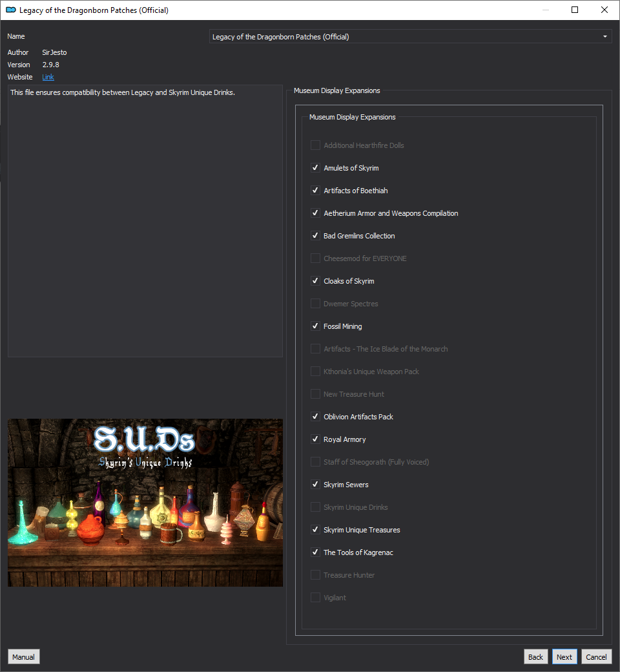The width and height of the screenshot is (620, 672).
Task: Enable Artifacts - The Ice Blade of the Monarch
Action: 315,349
